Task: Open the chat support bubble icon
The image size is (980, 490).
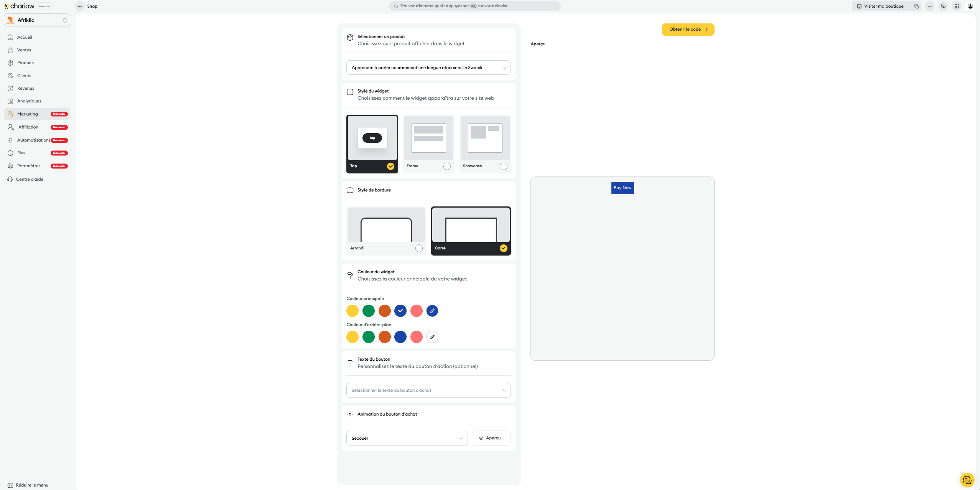Action: (x=967, y=480)
